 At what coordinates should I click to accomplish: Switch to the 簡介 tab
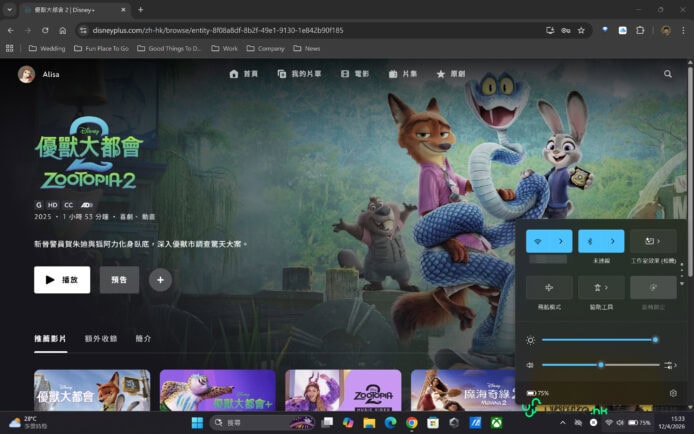[x=143, y=338]
